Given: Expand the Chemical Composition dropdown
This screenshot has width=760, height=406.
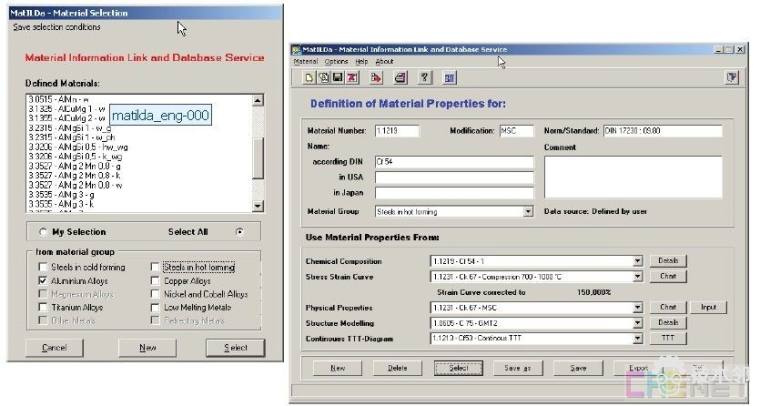Looking at the screenshot, I should click(x=637, y=261).
